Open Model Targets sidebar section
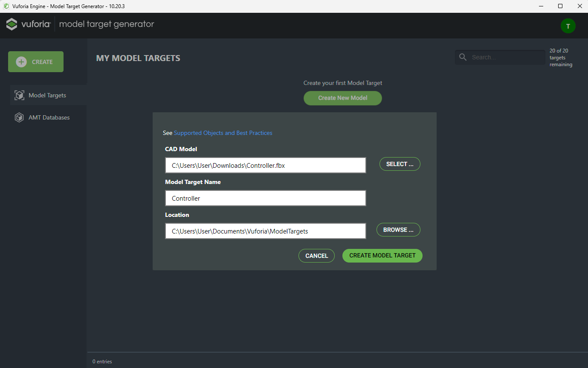Screen dimensions: 588x368 click(x=48, y=95)
